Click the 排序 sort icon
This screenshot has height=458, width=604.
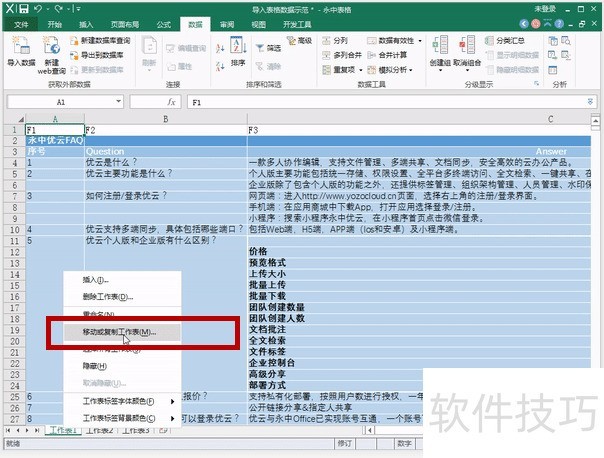[x=237, y=51]
